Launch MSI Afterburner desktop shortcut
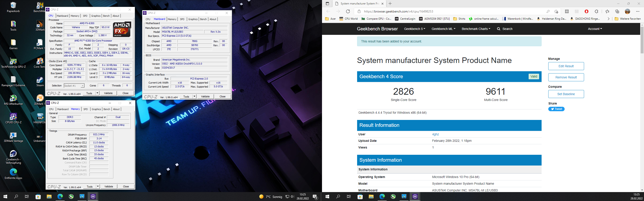Screen dimensions: 644x201 point(13,100)
